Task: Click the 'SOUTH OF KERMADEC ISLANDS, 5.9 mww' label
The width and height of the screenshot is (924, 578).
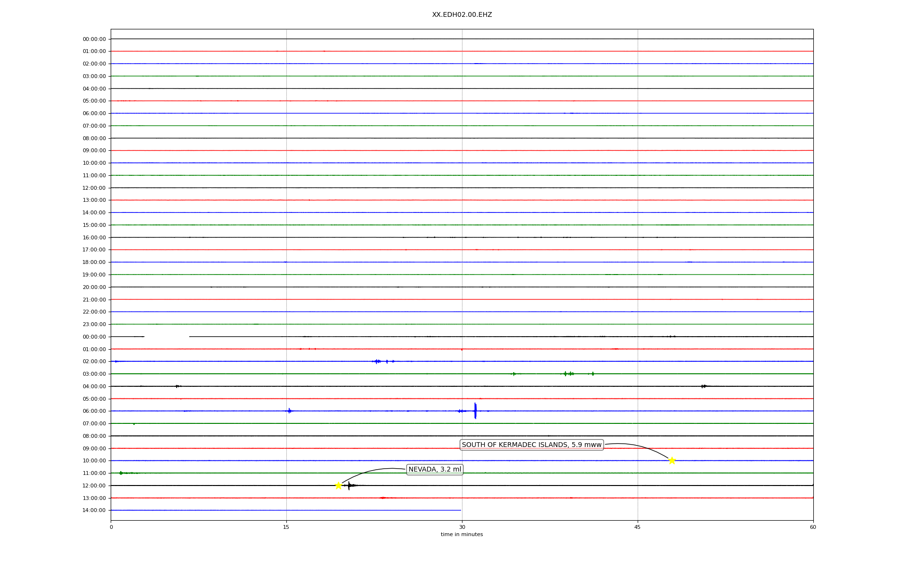Action: [x=531, y=445]
